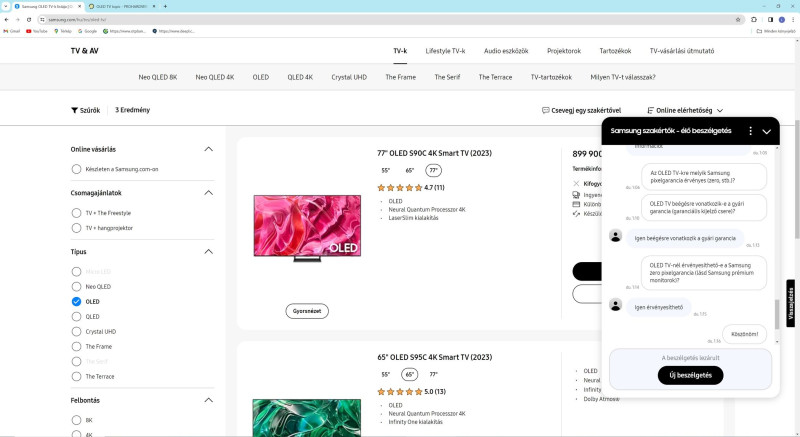The image size is (800, 437).
Task: Reload the page with the refresh icon
Action: point(29,19)
